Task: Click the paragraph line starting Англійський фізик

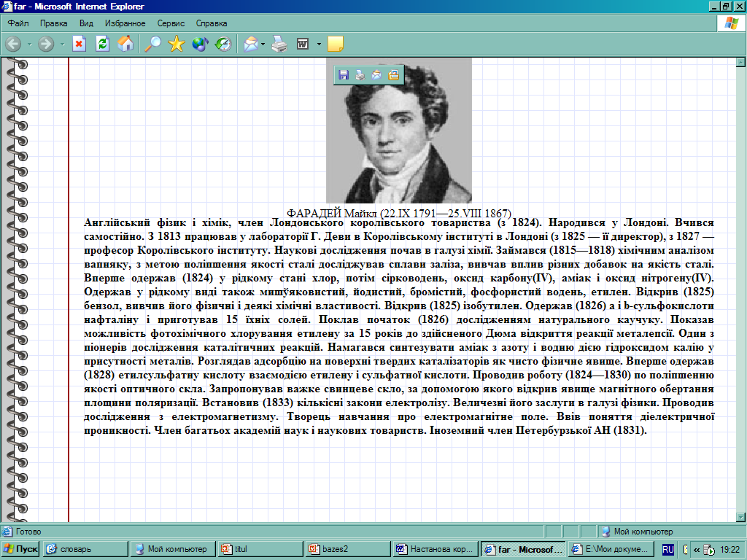Action: (399, 222)
